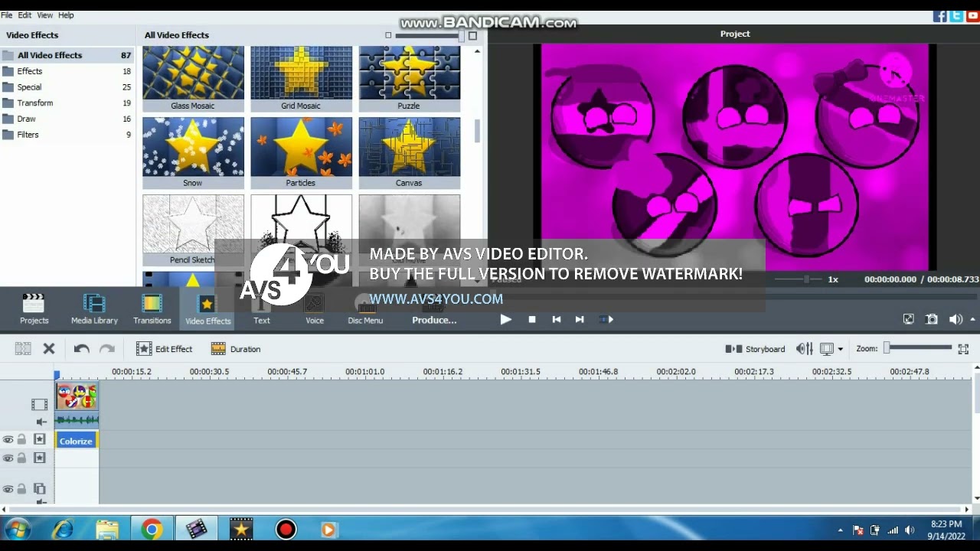
Task: Select the Video Effects tab button
Action: [207, 309]
